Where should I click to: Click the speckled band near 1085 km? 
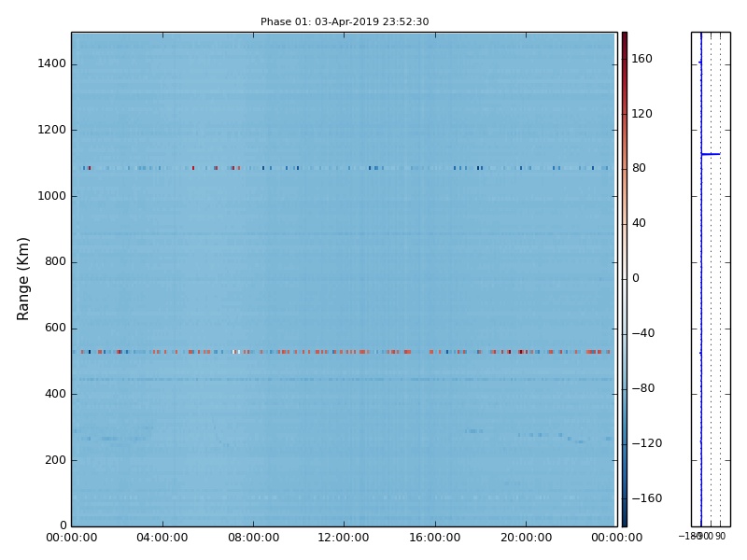345,168
